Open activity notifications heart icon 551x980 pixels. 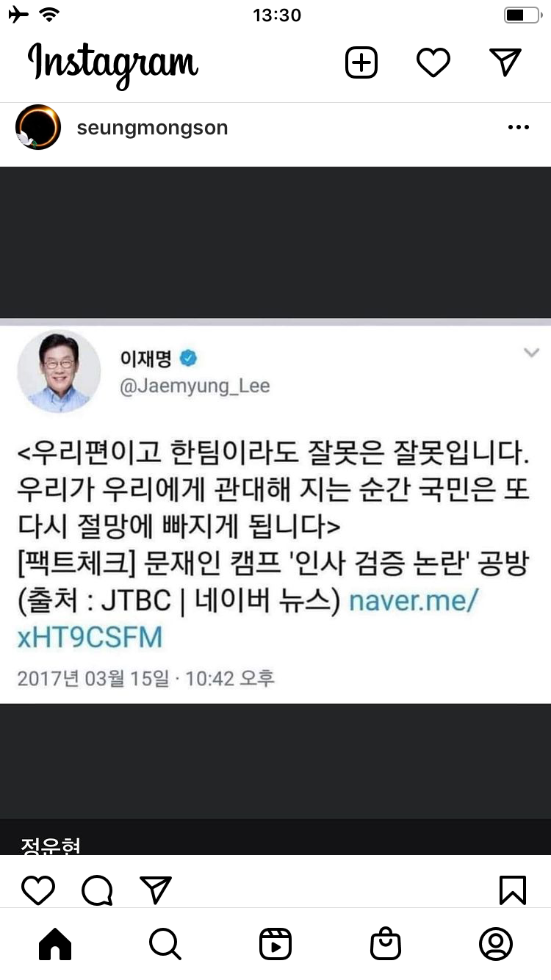433,63
